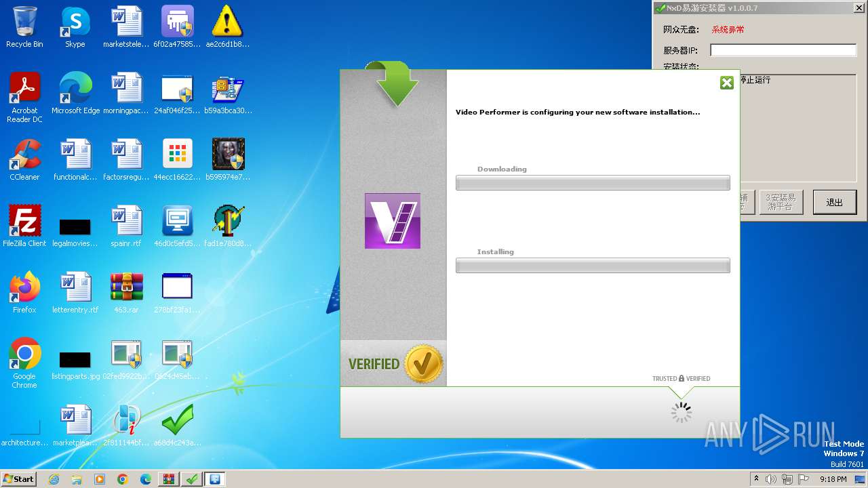Open FileZilla Client desktop shortcut
Screen dimensions: 868x488
24,226
